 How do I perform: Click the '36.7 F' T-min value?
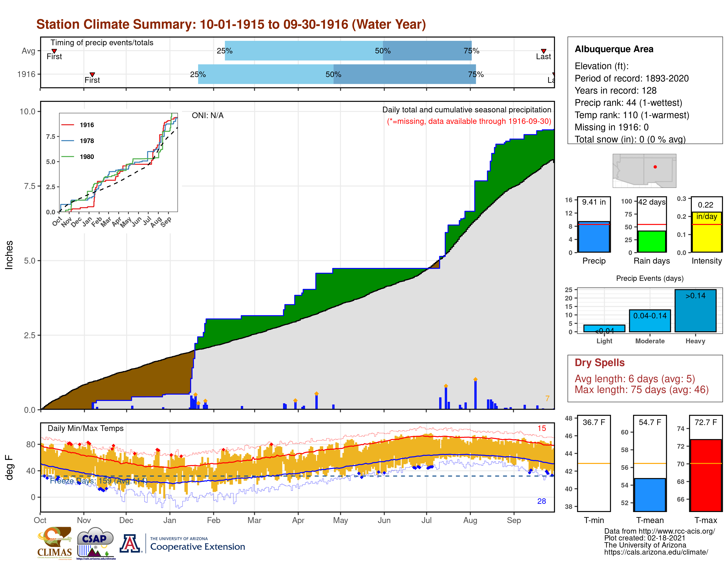point(594,422)
